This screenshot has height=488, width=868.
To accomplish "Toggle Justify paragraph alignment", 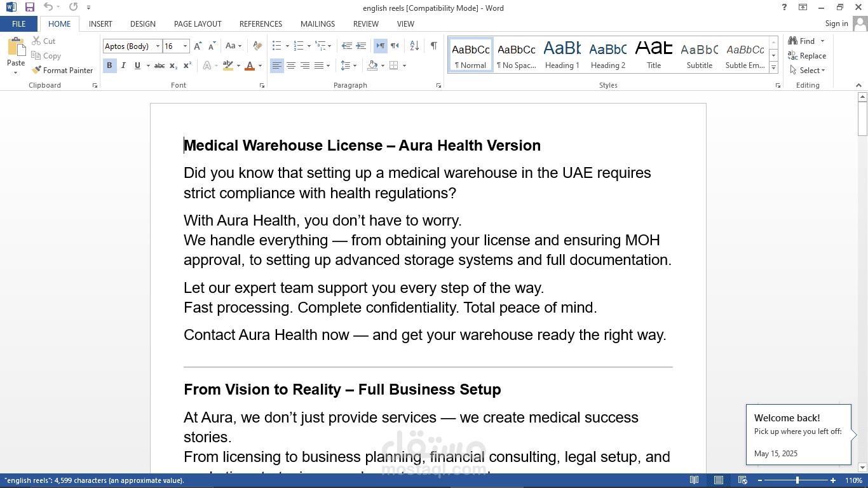I will [319, 65].
